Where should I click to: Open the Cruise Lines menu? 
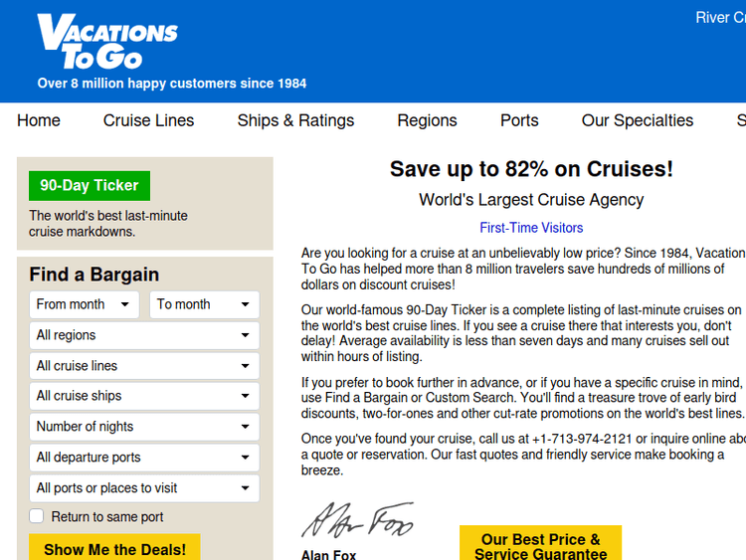click(149, 120)
